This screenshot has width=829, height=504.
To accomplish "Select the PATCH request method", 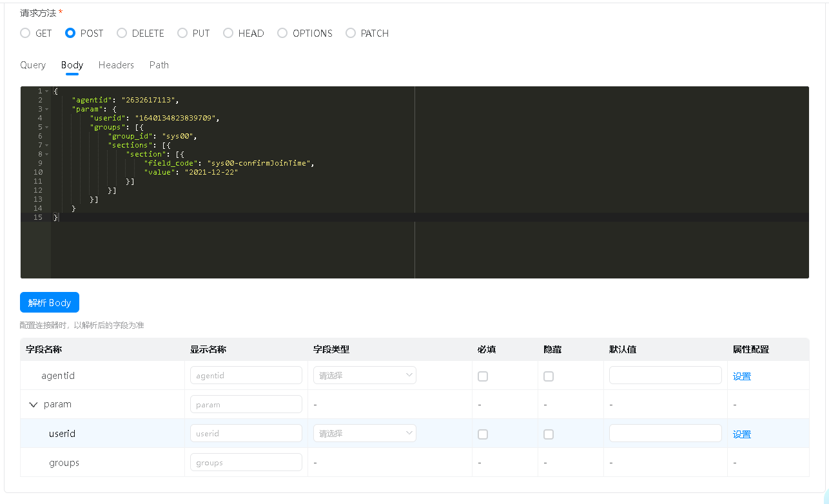I will click(x=351, y=33).
